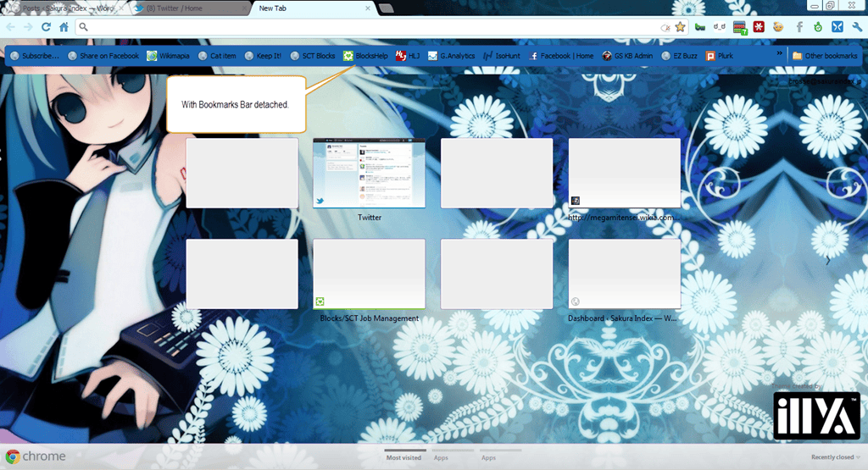Open the Cat item bookmark
The height and width of the screenshot is (470, 868).
coord(217,56)
